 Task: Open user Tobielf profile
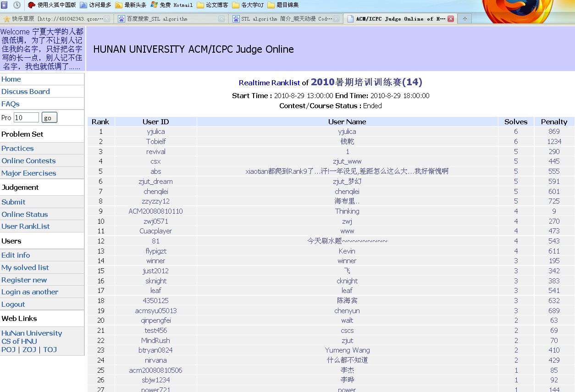point(156,142)
